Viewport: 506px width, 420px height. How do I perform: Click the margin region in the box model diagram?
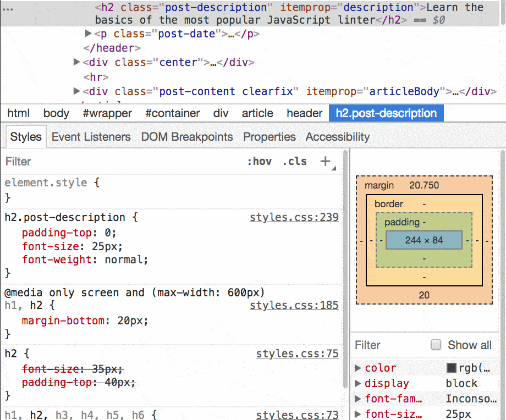click(x=378, y=185)
